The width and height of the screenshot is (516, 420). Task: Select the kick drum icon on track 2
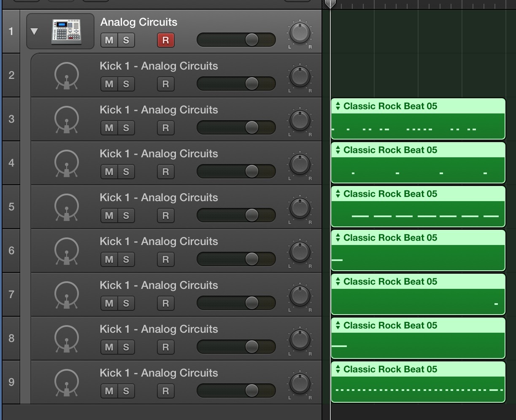pos(67,75)
